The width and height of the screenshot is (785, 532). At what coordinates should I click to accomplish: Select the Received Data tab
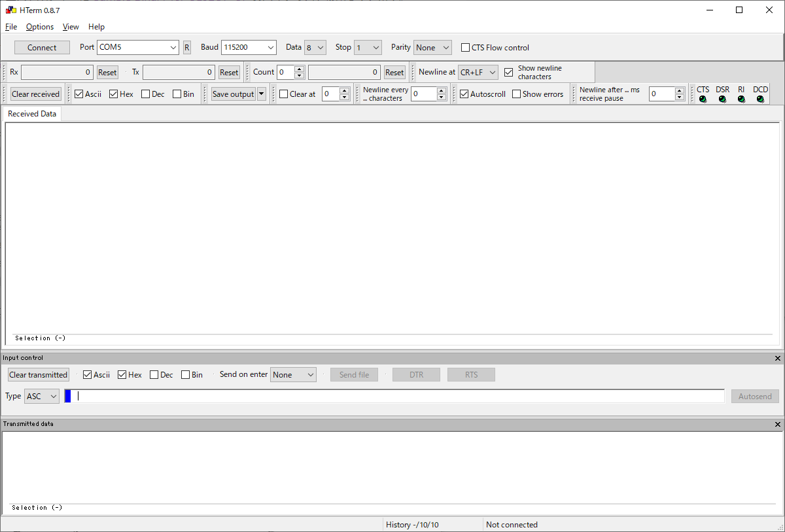tap(32, 114)
